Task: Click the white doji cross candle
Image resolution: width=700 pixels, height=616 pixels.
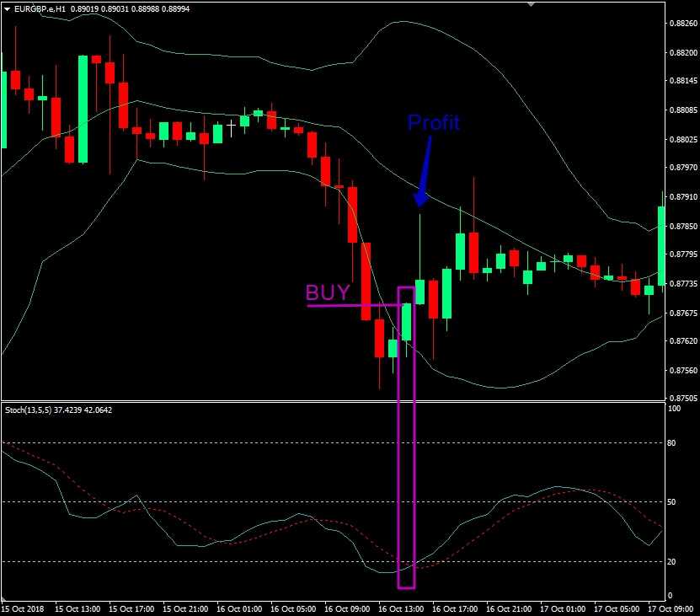Action: 231,129
